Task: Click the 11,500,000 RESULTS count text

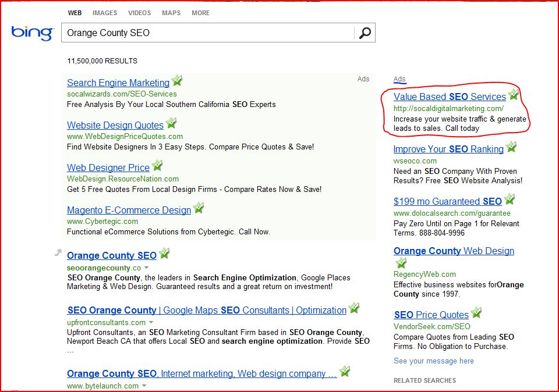Action: (102, 61)
